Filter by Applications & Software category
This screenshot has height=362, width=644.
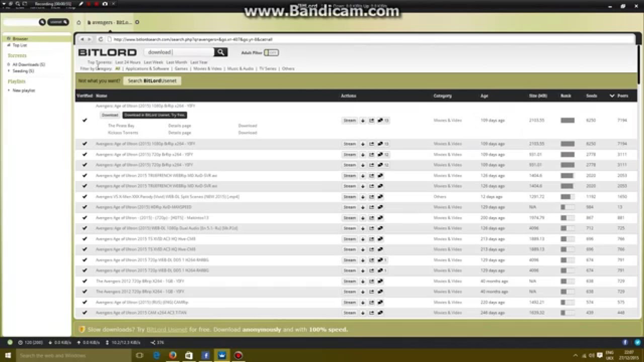pyautogui.click(x=147, y=68)
